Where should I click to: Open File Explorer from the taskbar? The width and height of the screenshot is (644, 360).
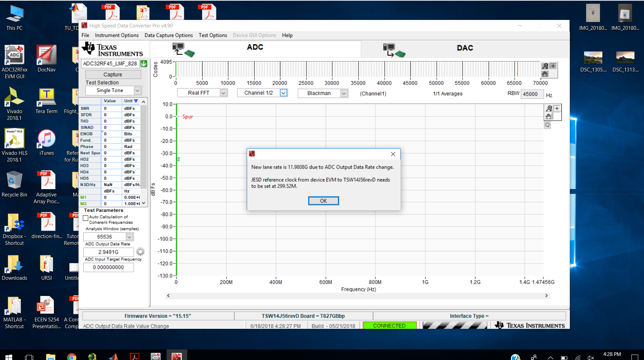(50, 356)
